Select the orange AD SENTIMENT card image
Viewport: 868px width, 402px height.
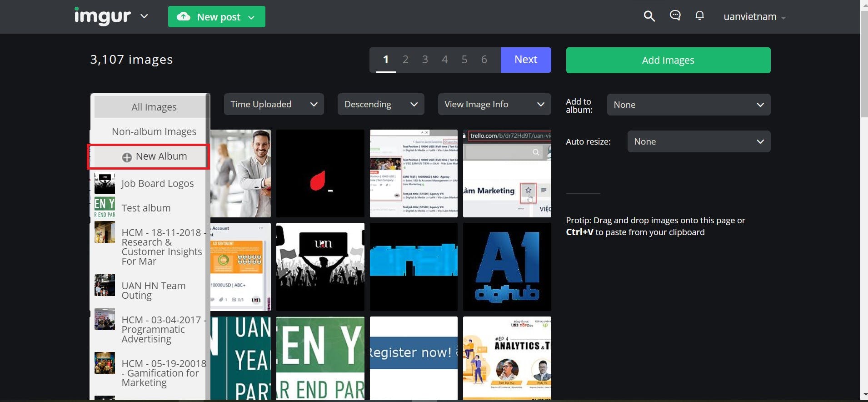pyautogui.click(x=240, y=267)
